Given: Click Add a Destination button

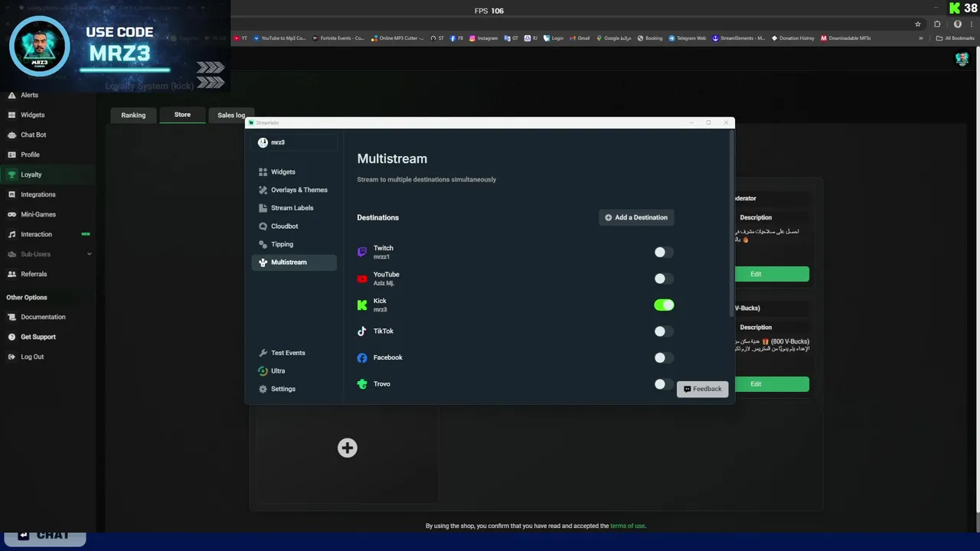Looking at the screenshot, I should tap(636, 217).
